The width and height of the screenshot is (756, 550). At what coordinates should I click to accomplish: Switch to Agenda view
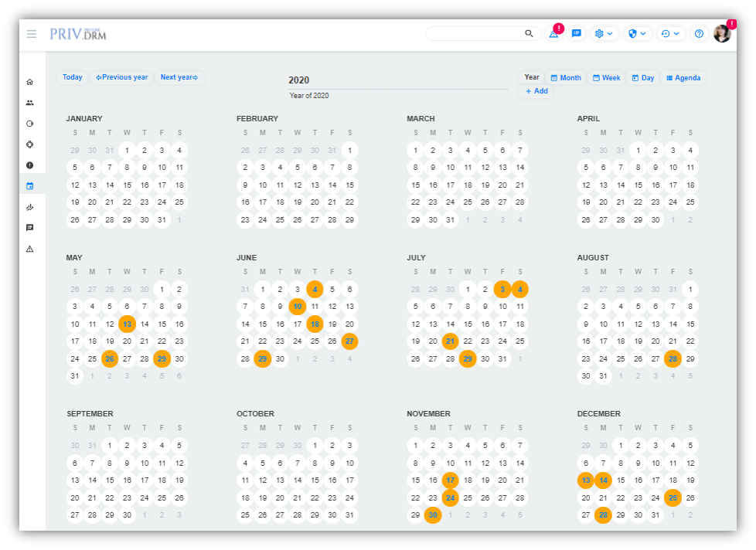click(x=683, y=78)
